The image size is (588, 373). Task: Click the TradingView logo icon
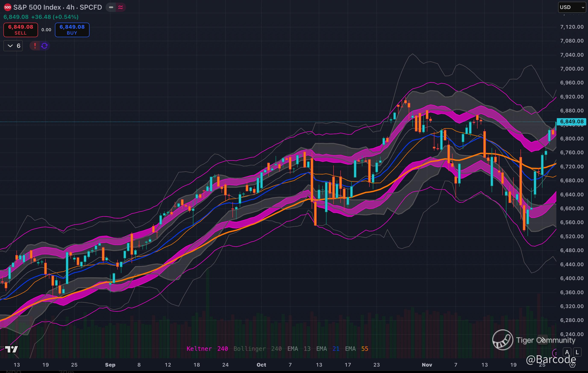11,349
